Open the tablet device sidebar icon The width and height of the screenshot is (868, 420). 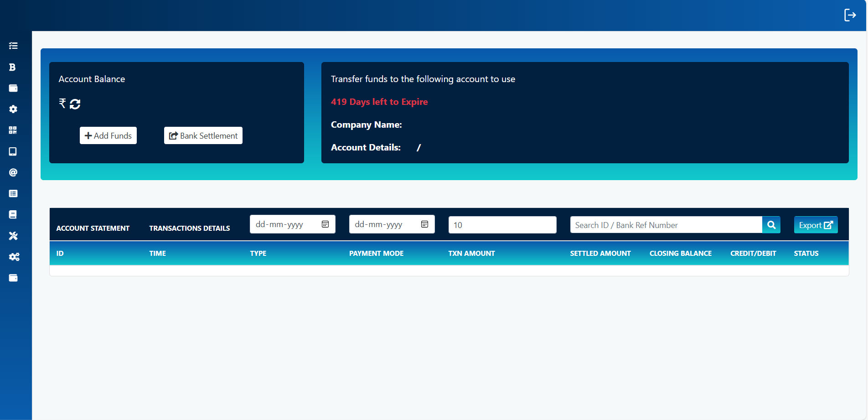click(13, 151)
